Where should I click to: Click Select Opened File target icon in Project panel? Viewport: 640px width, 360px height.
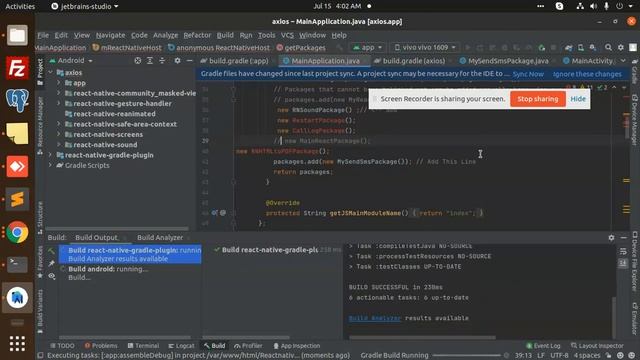[138, 60]
